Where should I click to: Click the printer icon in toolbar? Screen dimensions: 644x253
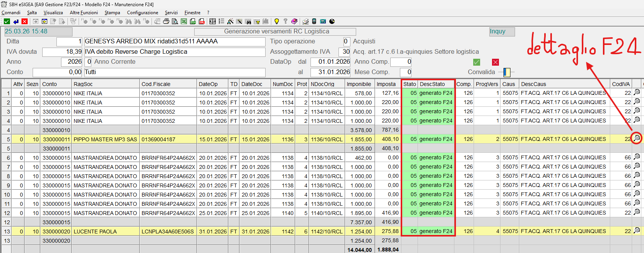(166, 21)
